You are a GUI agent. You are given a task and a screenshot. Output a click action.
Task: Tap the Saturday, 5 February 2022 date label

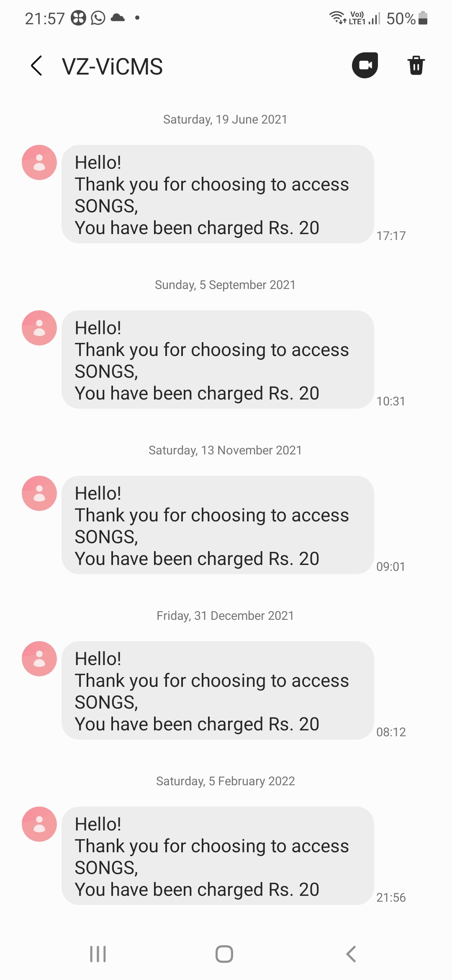tap(225, 781)
